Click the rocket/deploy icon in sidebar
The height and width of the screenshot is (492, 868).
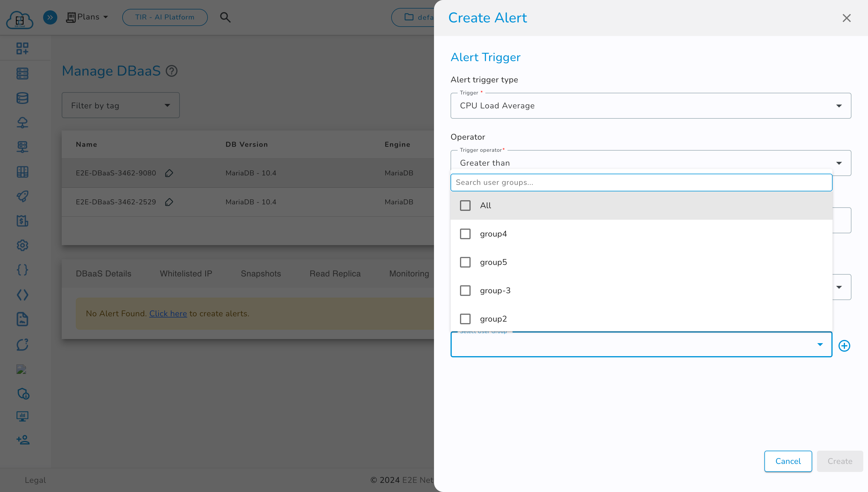pos(22,196)
